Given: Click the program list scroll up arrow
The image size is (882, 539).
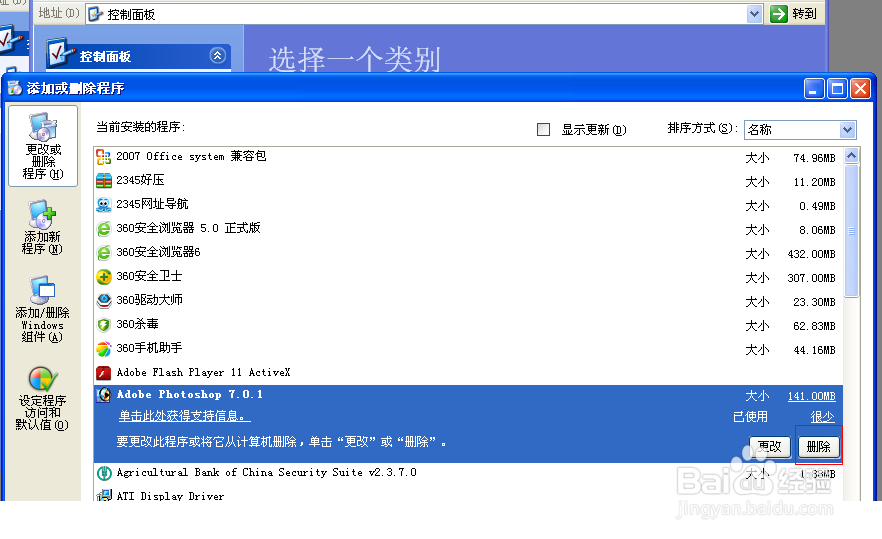Looking at the screenshot, I should point(852,155).
